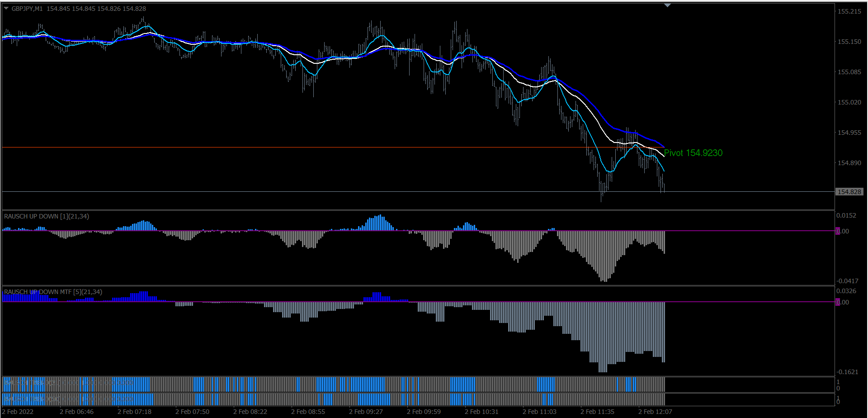This screenshot has height=418, width=868.
Task: Open the chart menu arrow beside GBPJPY,M1
Action: tap(6, 8)
